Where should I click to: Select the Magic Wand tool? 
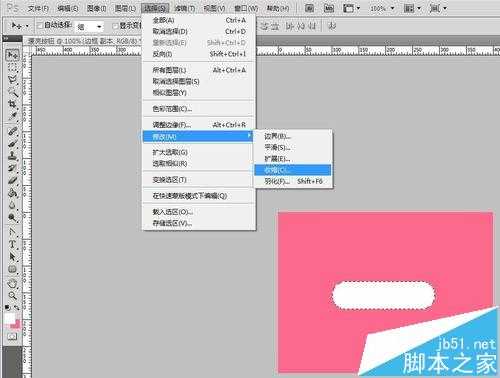[x=12, y=92]
